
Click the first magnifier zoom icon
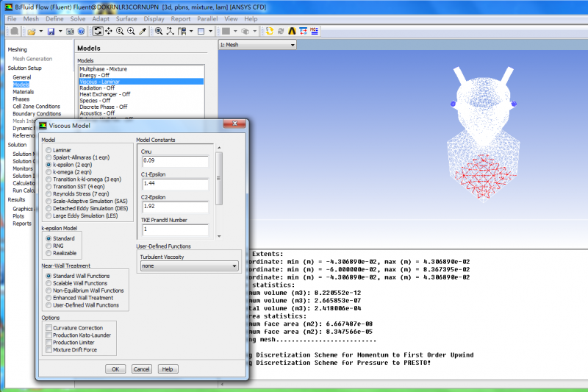(x=120, y=31)
